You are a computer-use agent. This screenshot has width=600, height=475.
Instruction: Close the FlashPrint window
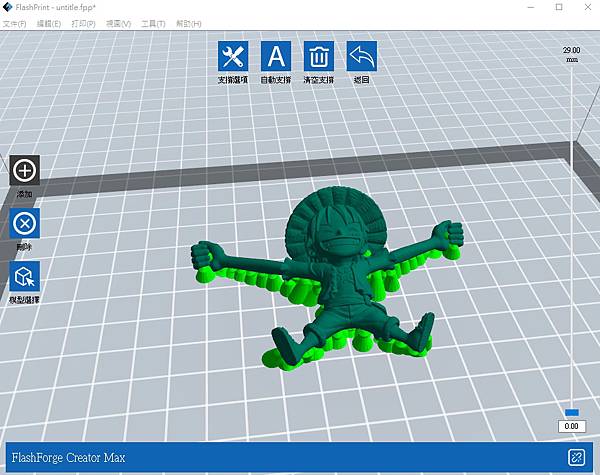coord(588,7)
